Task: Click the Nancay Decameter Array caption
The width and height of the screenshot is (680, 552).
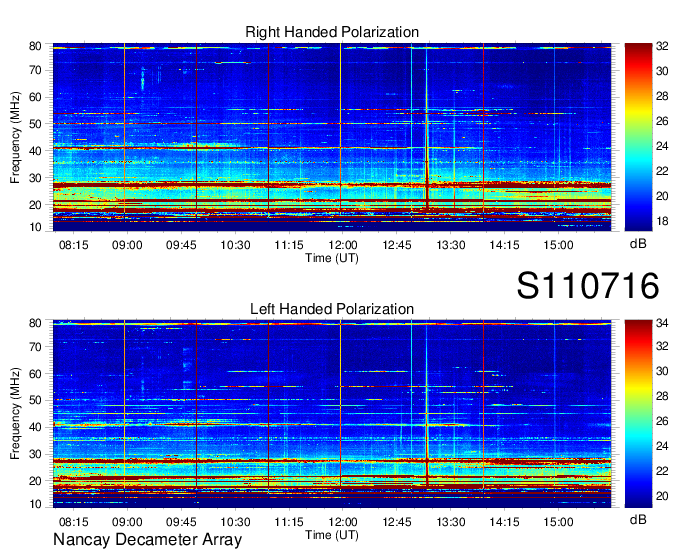Action: point(147,540)
